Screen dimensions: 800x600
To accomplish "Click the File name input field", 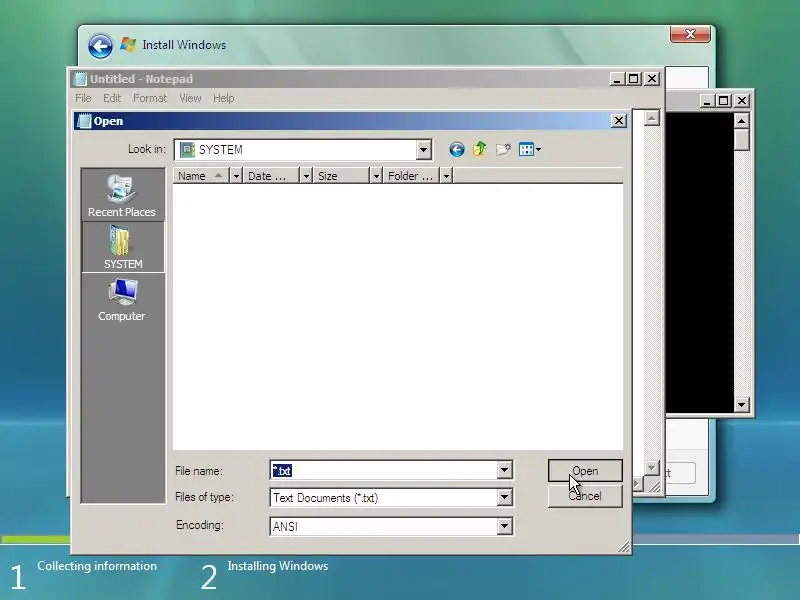I will 384,470.
